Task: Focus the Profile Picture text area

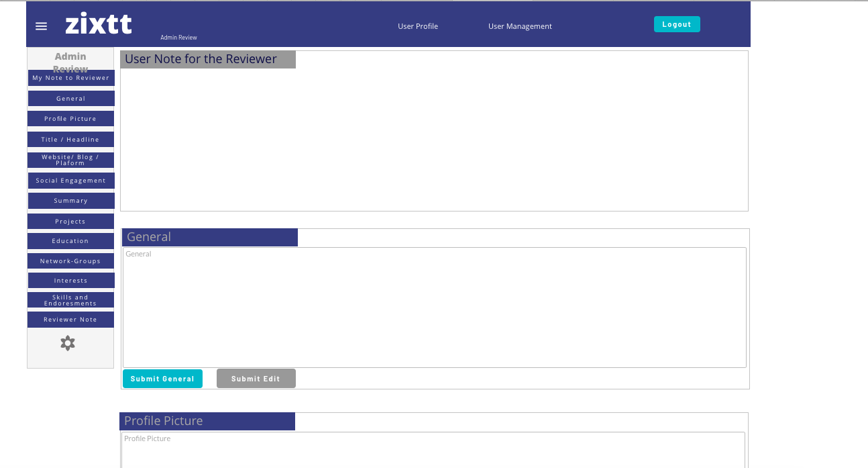Action: pos(433,450)
